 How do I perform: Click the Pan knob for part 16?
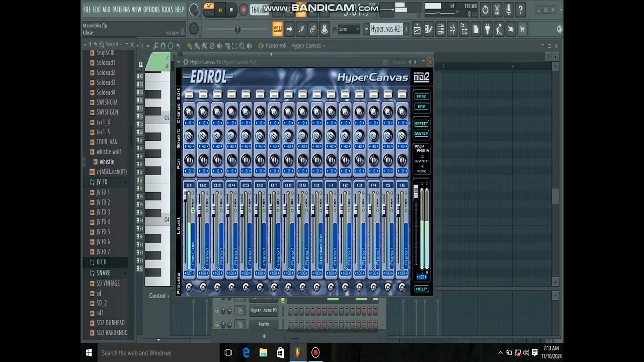[402, 160]
